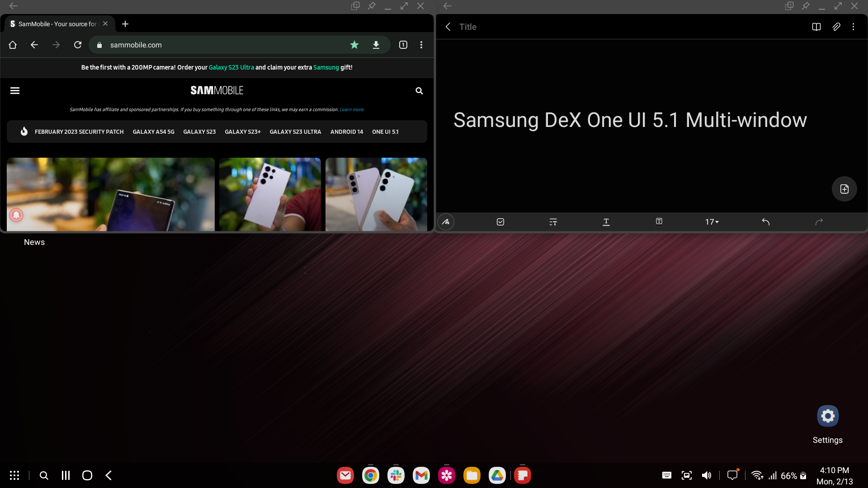Select the Galaxy S23 Ultra trending tab
The image size is (868, 488).
point(295,132)
